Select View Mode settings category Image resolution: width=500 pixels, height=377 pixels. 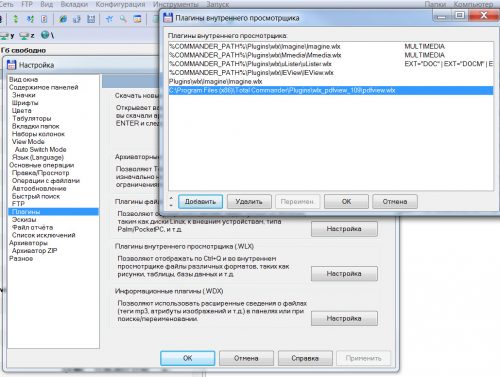pos(28,142)
